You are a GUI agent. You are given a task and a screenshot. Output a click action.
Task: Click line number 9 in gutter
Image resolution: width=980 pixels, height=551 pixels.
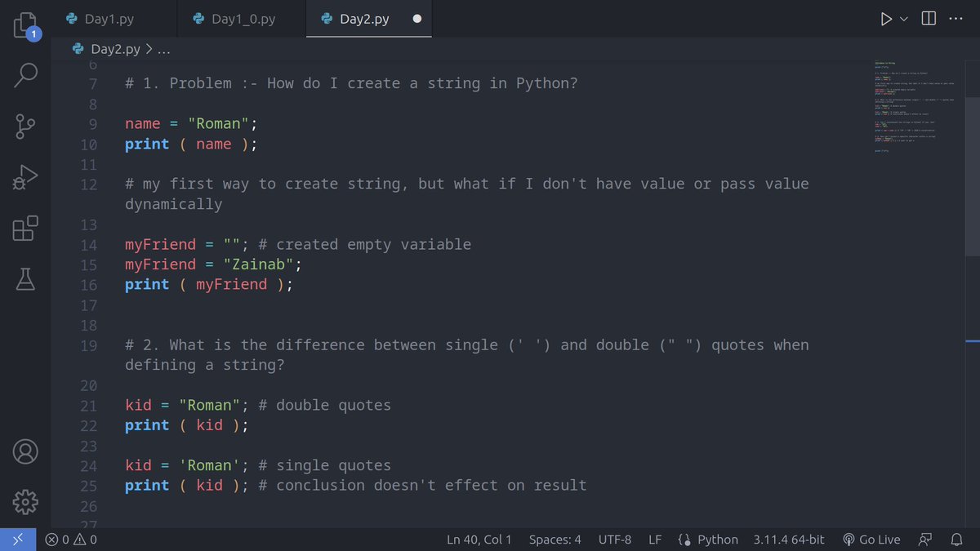tap(93, 124)
